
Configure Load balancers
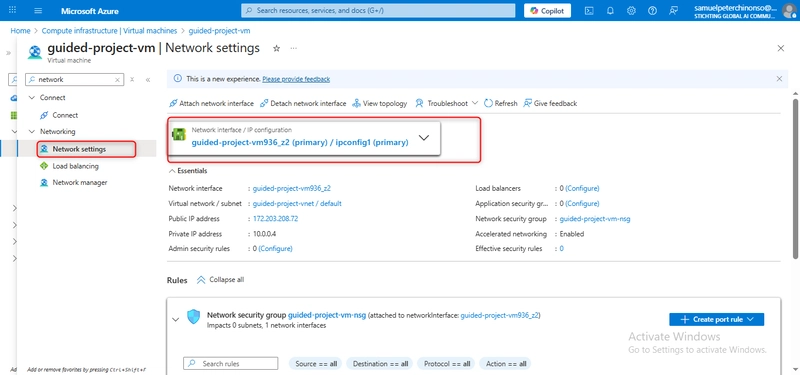(582, 188)
